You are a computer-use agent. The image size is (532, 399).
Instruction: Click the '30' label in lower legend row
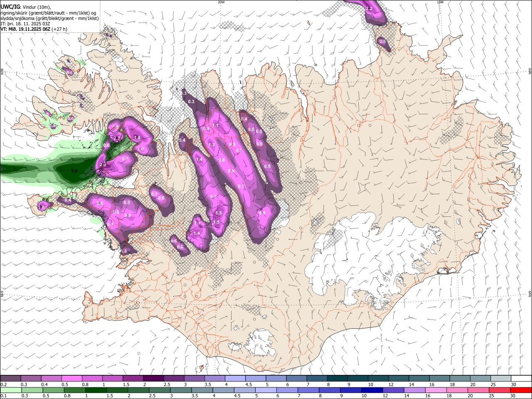[x=513, y=396]
